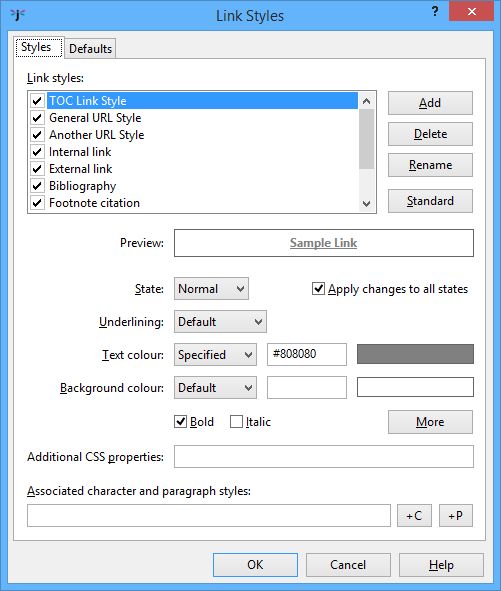Expand the Underlining dropdown
Screen dimensions: 501x591
click(x=220, y=322)
